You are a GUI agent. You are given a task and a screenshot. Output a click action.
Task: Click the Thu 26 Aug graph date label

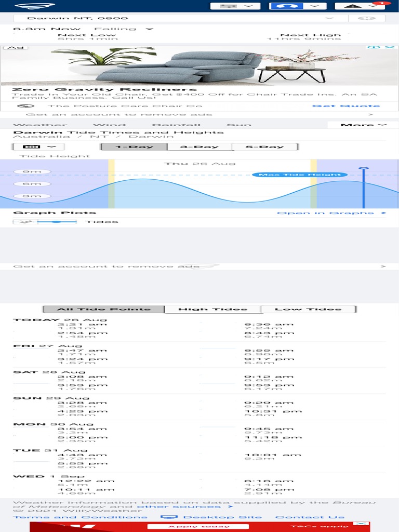199,164
